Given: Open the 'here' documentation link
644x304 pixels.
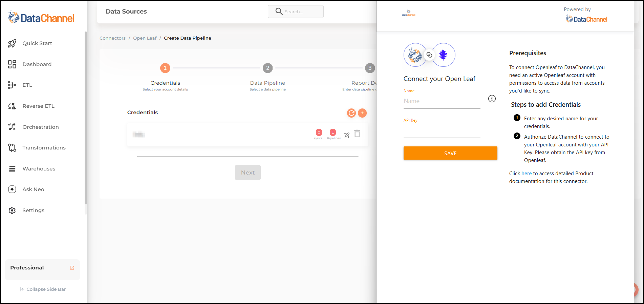Looking at the screenshot, I should coord(527,174).
